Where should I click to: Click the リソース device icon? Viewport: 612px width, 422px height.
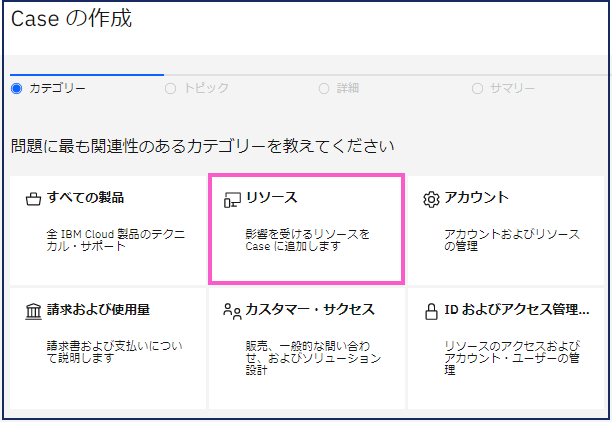(231, 199)
